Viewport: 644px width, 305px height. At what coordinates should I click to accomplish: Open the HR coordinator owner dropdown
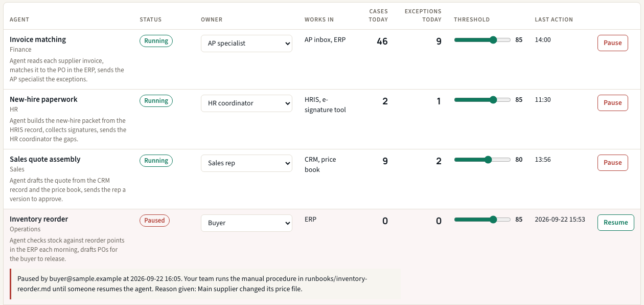pyautogui.click(x=246, y=103)
